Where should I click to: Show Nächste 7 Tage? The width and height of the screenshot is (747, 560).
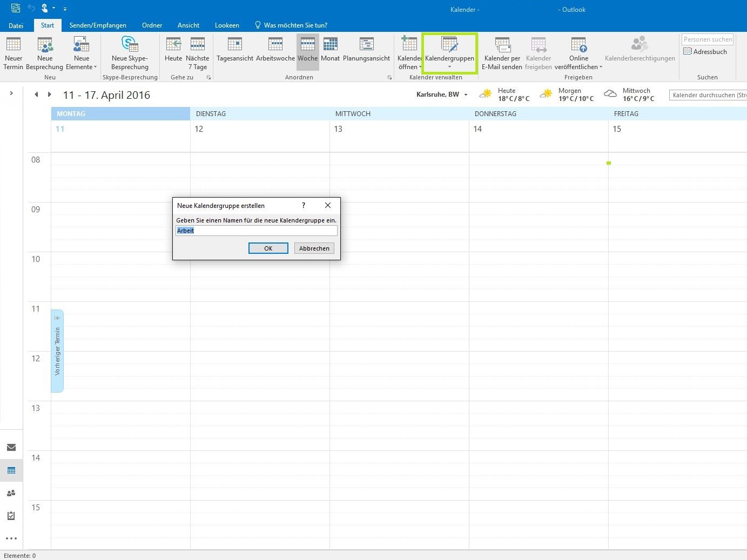tap(198, 53)
